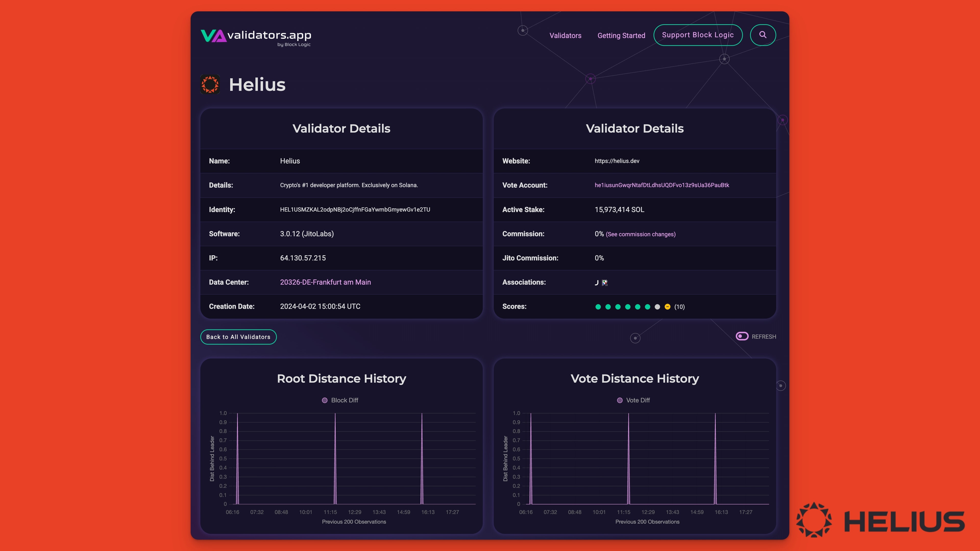Screen dimensions: 980x551
Task: Open the 20326-DE-Frankfurt am Main data center link
Action: [x=325, y=282]
